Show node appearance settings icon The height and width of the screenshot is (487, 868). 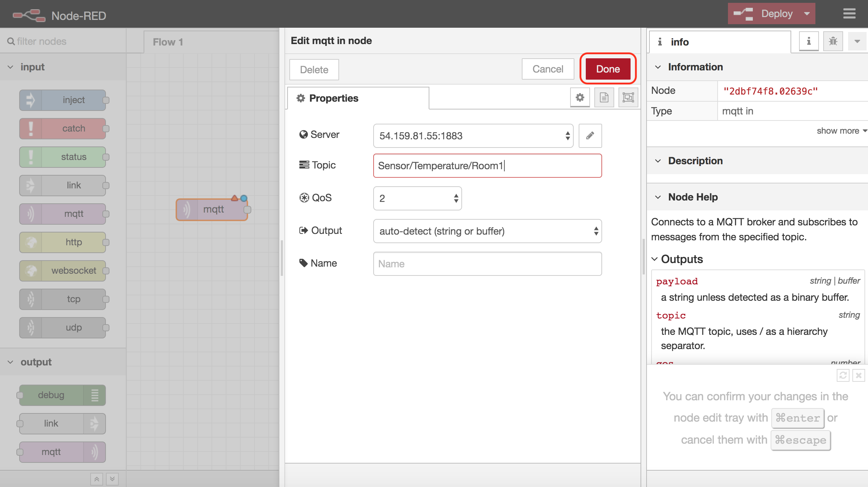click(628, 97)
